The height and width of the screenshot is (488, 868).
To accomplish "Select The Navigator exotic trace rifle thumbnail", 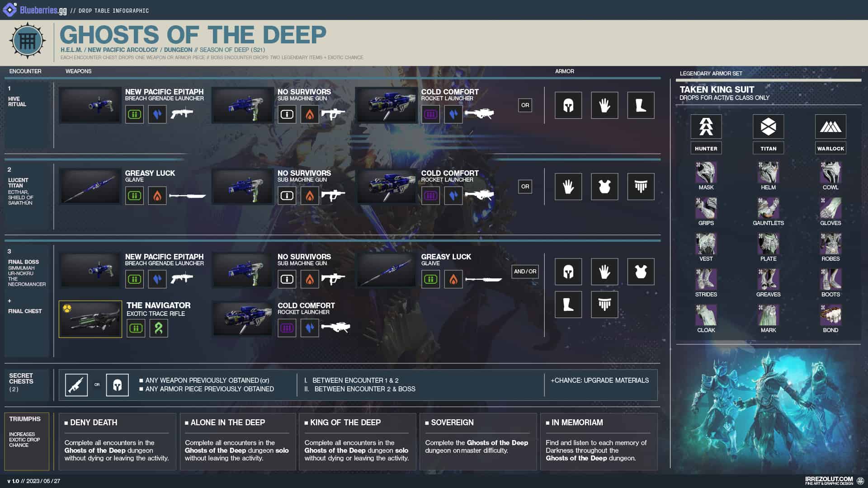I will tap(90, 319).
